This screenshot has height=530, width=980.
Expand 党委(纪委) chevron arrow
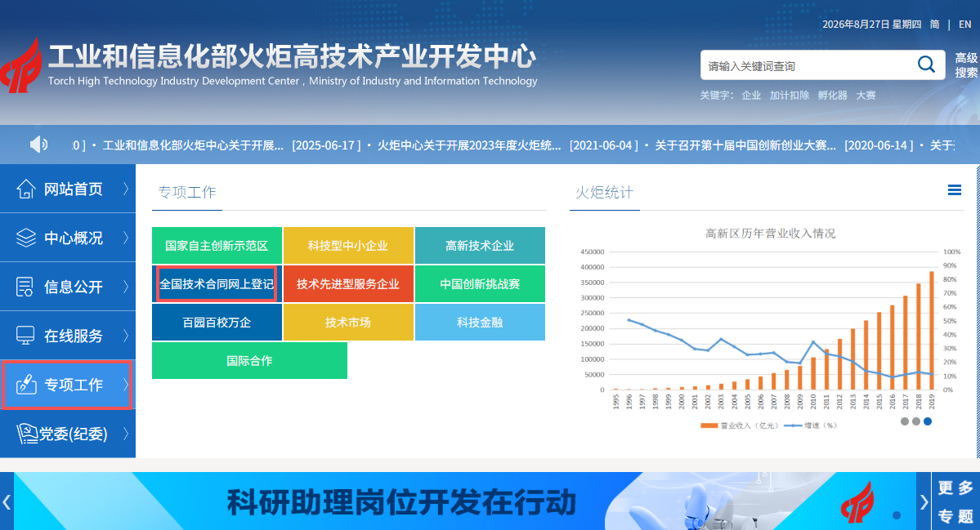coord(126,434)
